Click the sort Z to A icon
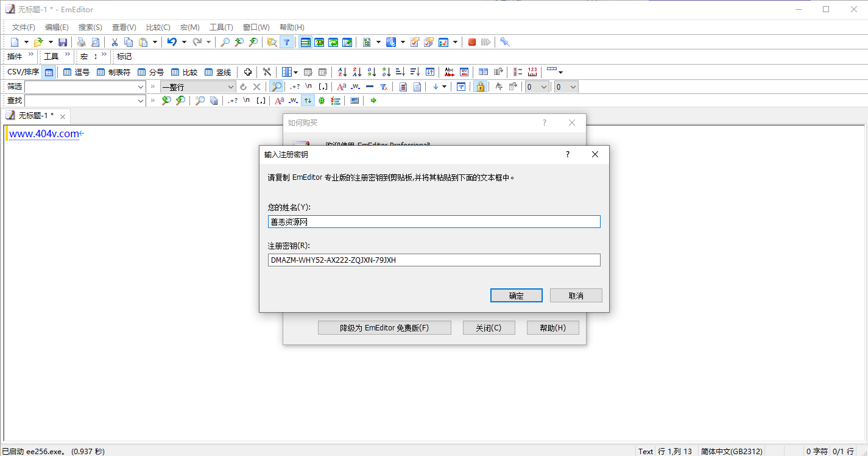Viewport: 868px width, 456px height. (x=357, y=72)
